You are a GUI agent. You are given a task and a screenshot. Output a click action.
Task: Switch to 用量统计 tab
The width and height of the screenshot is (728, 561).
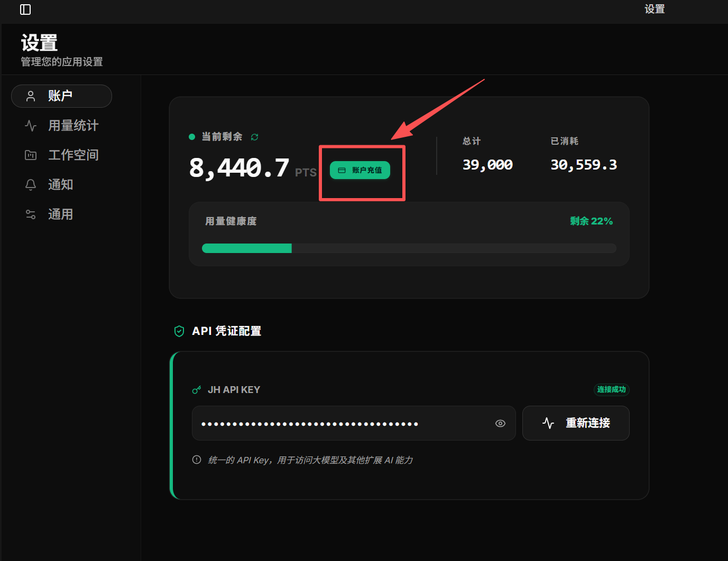click(61, 126)
